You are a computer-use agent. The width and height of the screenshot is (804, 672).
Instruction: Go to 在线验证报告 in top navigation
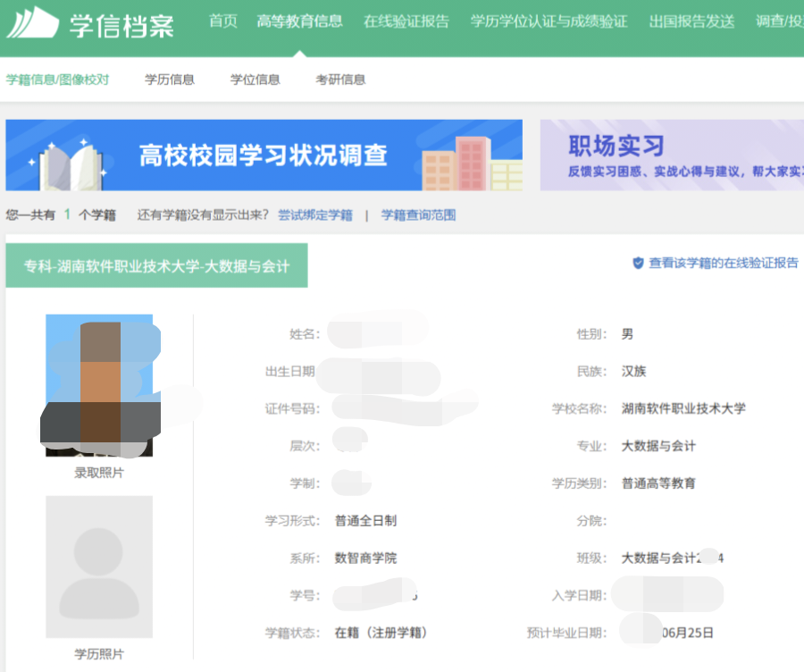406,21
